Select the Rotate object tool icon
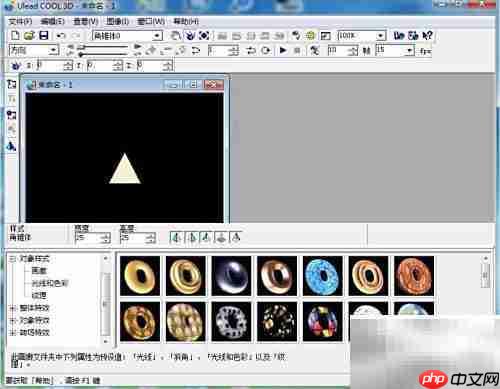This screenshot has height=389, width=500. [x=190, y=35]
